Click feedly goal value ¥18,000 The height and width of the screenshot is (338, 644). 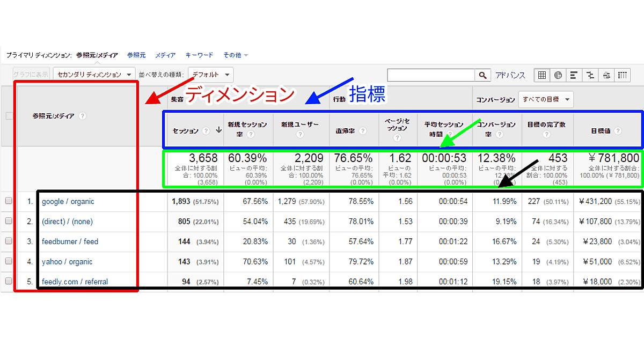[598, 282]
